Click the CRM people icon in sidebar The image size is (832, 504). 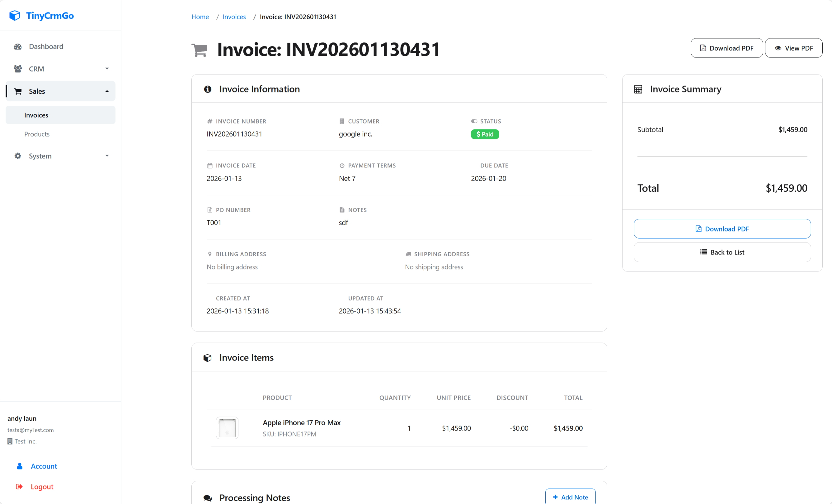pos(18,68)
